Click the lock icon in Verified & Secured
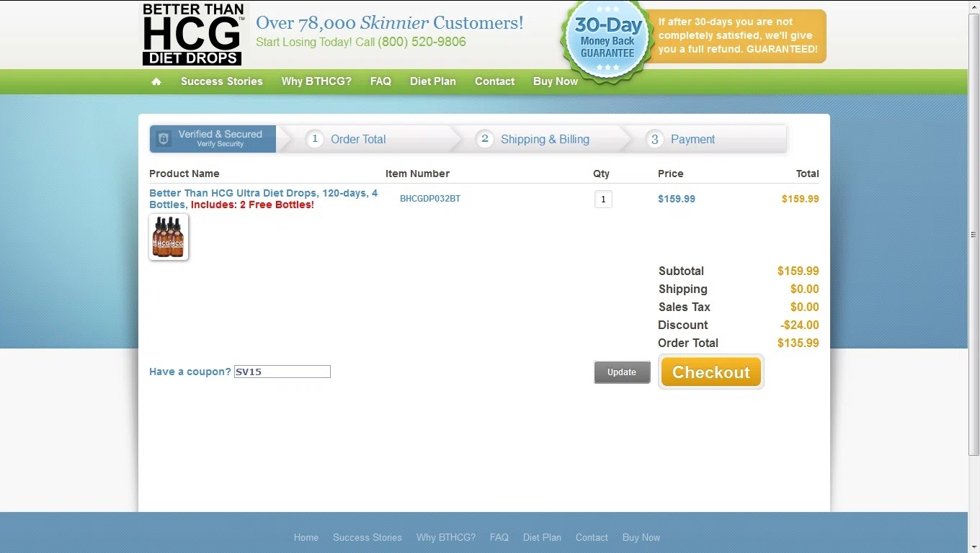 click(x=164, y=139)
